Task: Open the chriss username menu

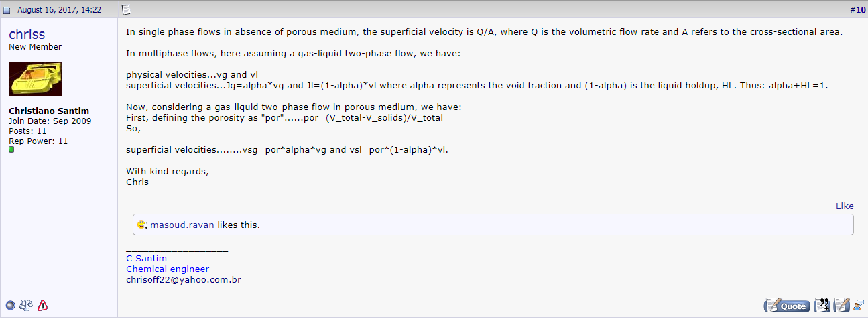Action: point(27,34)
